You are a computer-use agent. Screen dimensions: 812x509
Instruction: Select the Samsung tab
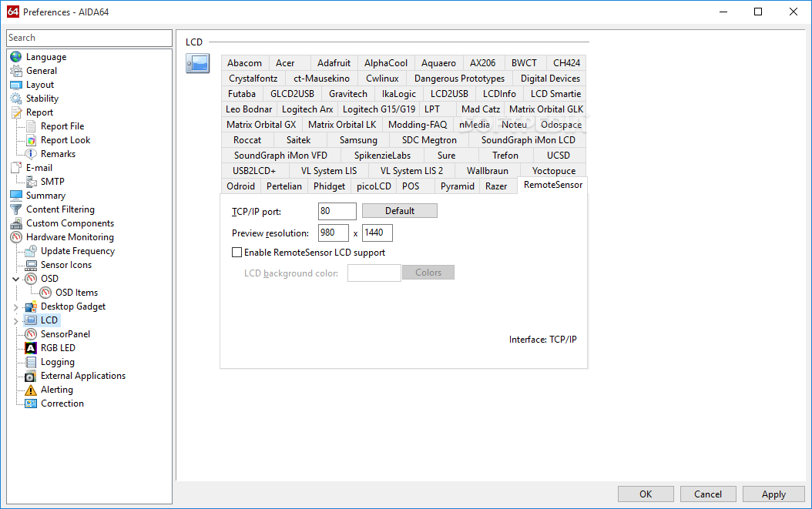click(x=358, y=140)
